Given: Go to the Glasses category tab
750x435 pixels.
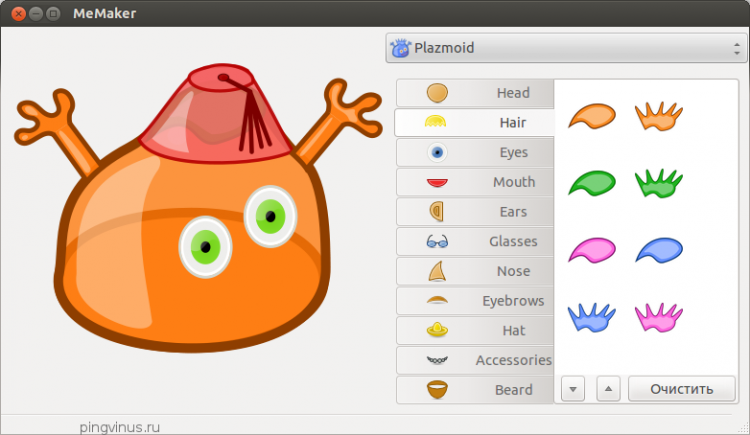Looking at the screenshot, I should pos(475,241).
